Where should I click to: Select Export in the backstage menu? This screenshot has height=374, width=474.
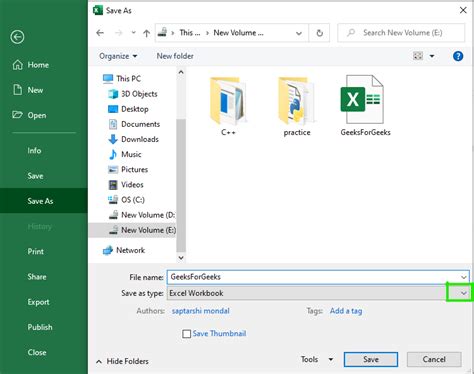click(38, 302)
